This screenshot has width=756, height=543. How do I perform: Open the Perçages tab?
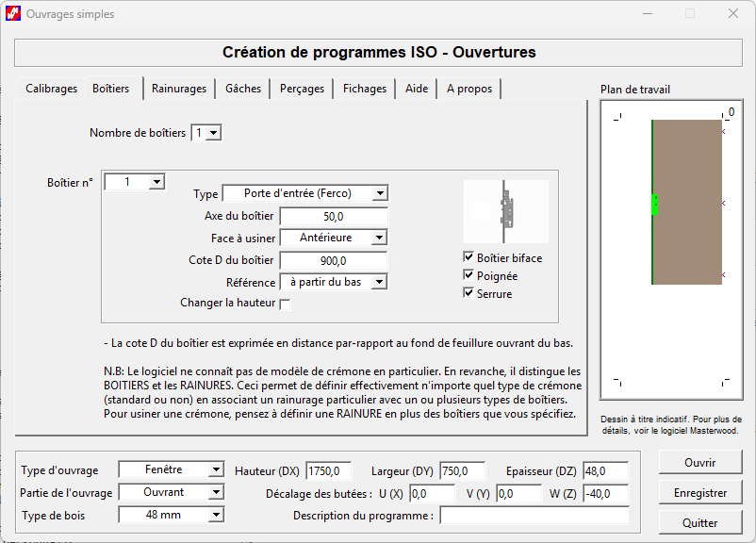pyautogui.click(x=302, y=89)
